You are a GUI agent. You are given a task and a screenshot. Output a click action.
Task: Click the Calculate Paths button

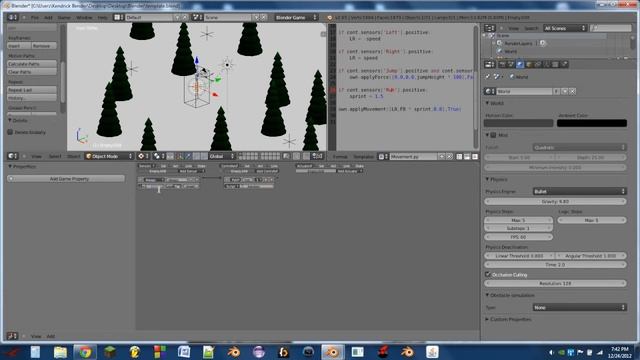click(x=32, y=64)
